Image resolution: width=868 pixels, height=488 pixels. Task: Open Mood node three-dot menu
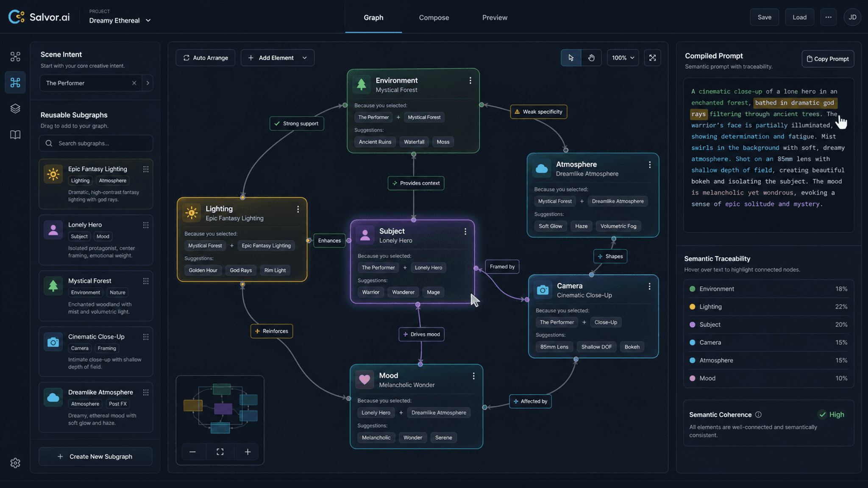tap(473, 376)
